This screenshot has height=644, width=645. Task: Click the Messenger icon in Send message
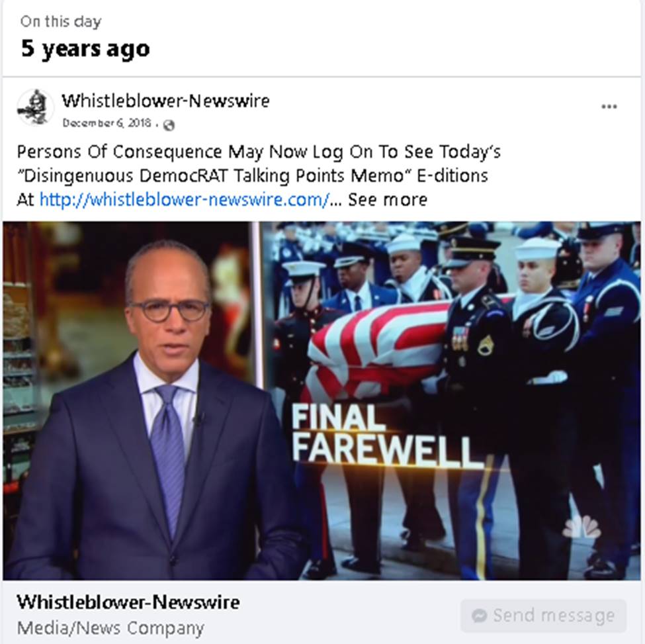(480, 616)
